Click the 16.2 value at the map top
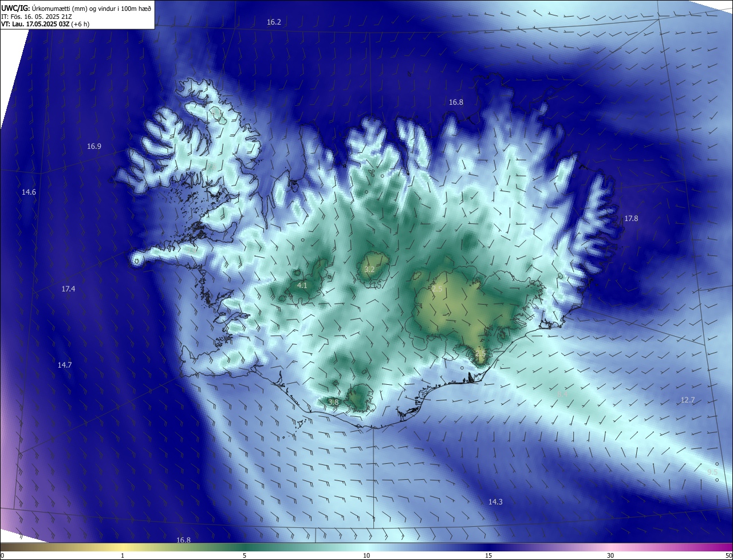 pos(274,22)
